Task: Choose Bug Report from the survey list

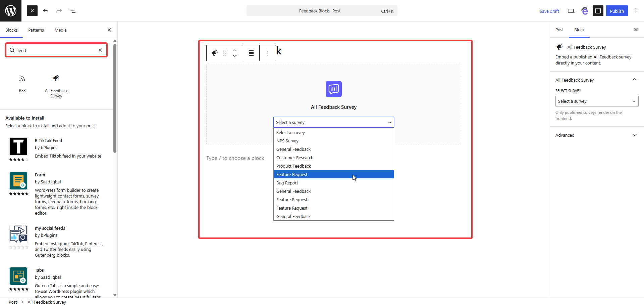Action: coord(334,183)
